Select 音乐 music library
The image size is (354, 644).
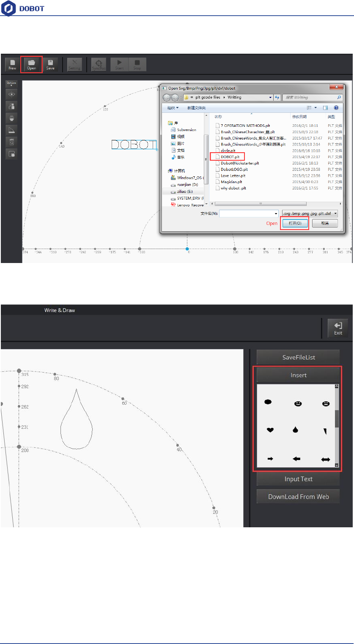pos(178,157)
